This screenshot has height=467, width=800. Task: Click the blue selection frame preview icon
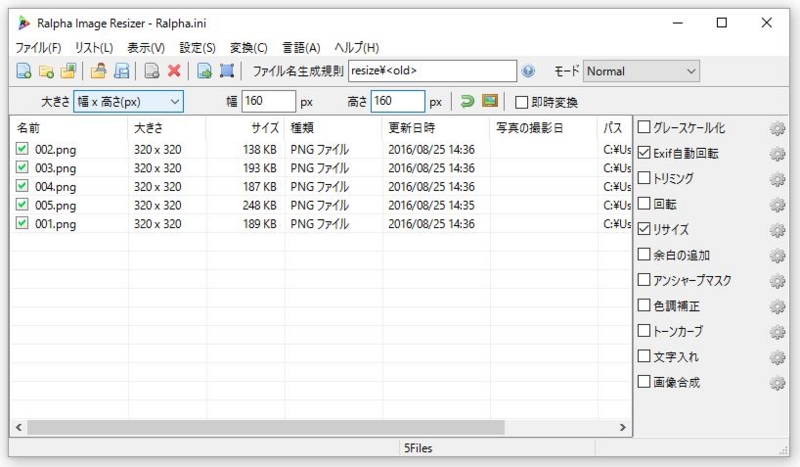[x=227, y=71]
